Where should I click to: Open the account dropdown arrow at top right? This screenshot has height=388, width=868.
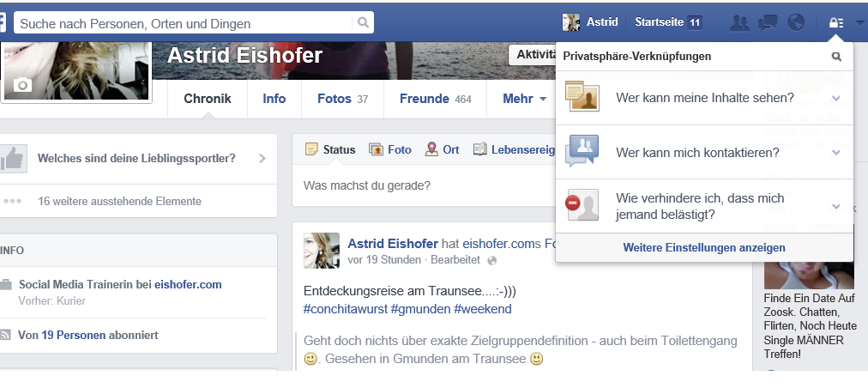859,23
